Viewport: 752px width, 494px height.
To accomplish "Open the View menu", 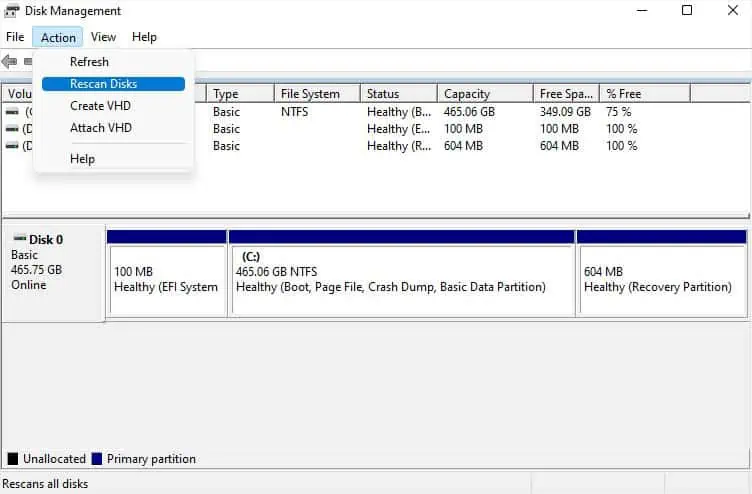I will [103, 37].
